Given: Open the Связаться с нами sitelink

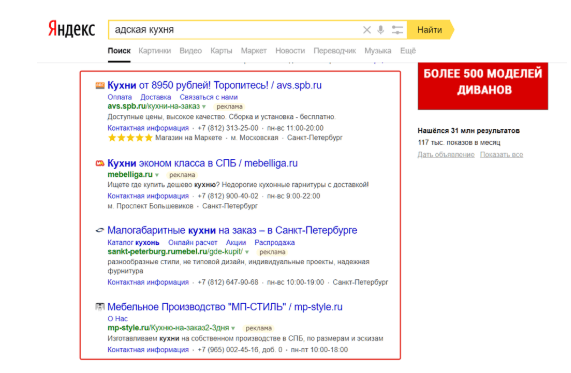Looking at the screenshot, I should coord(209,97).
